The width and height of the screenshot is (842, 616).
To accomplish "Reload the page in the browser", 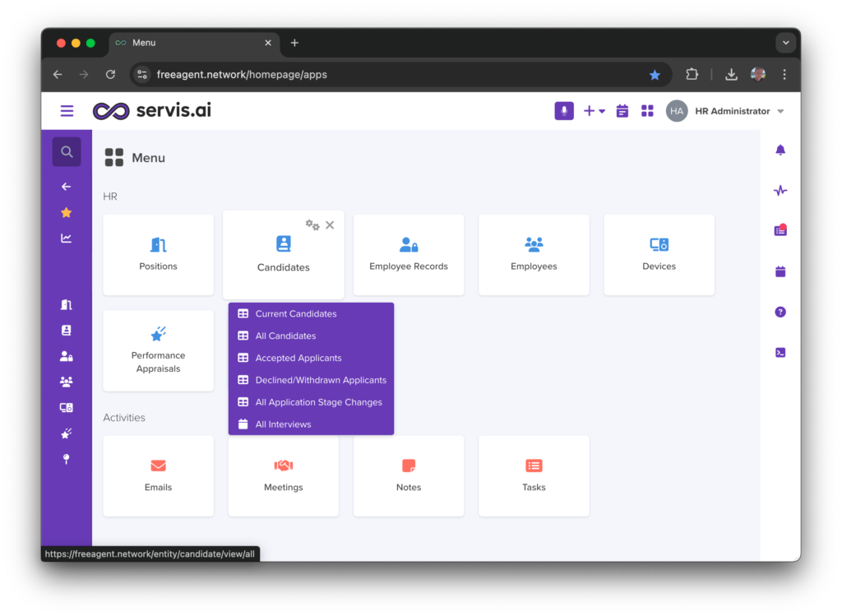I will point(111,75).
